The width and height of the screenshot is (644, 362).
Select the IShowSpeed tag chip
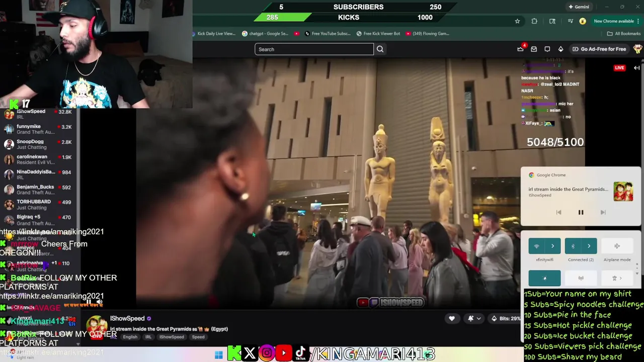172,337
